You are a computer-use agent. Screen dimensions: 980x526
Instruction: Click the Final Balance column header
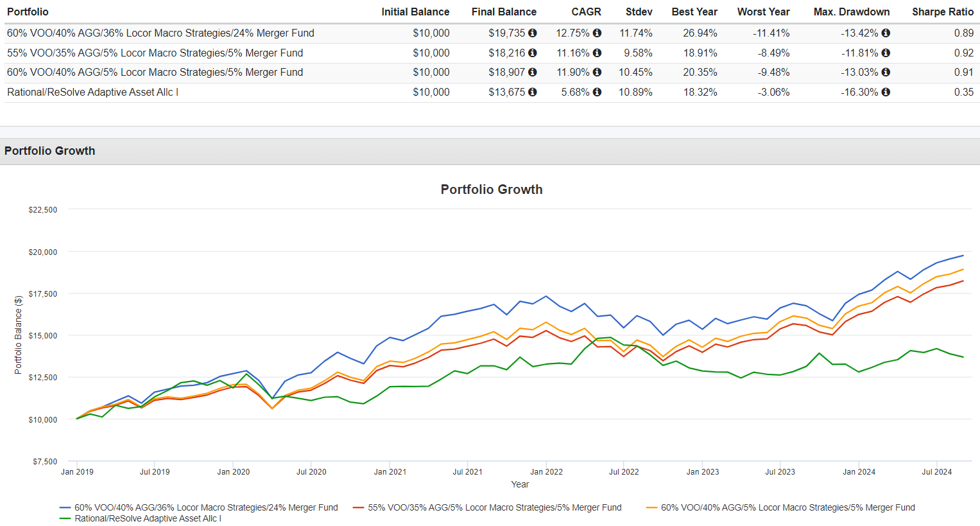(x=504, y=12)
